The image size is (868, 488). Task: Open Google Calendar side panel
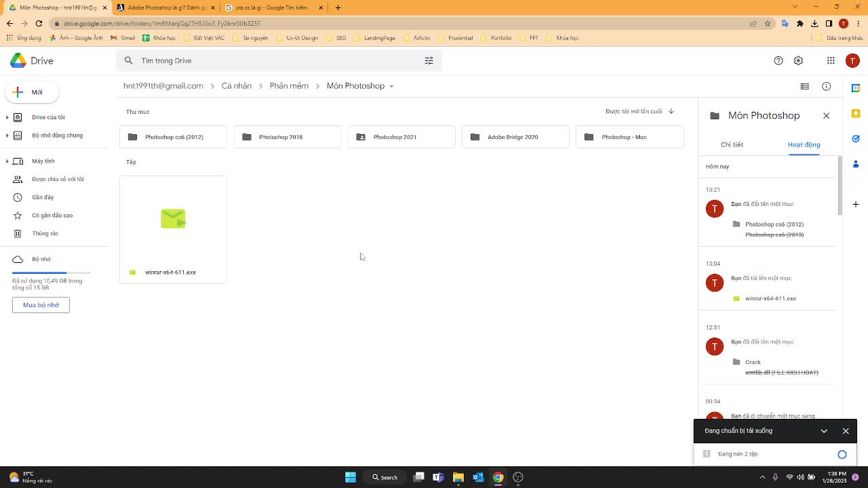[x=856, y=88]
